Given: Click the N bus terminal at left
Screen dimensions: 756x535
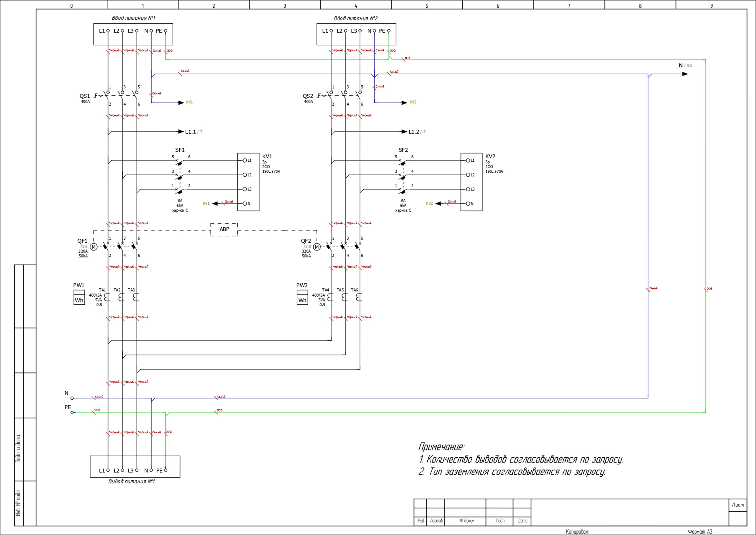Looking at the screenshot, I should tap(72, 398).
